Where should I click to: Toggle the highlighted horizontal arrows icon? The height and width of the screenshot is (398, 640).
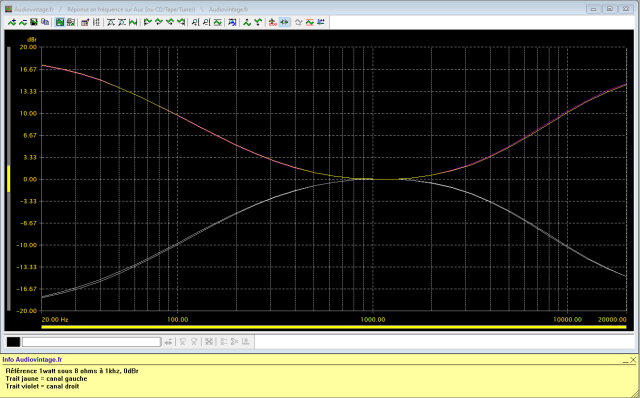[x=284, y=22]
